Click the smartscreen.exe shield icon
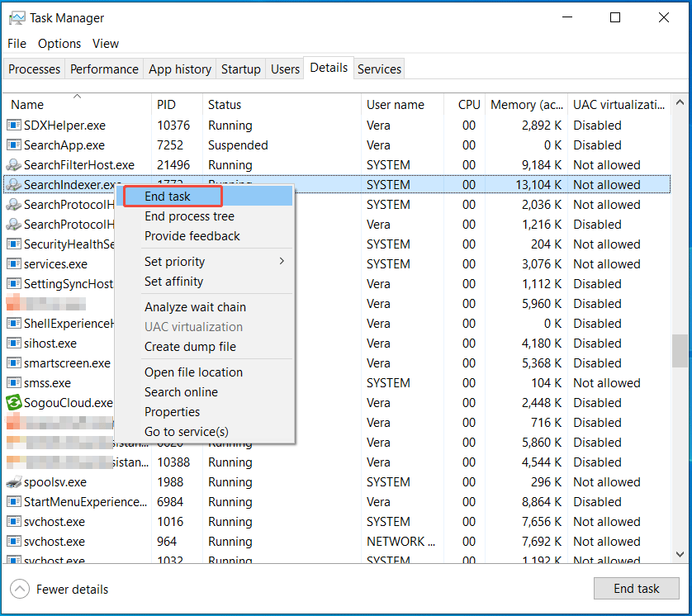The width and height of the screenshot is (692, 616). tap(14, 362)
